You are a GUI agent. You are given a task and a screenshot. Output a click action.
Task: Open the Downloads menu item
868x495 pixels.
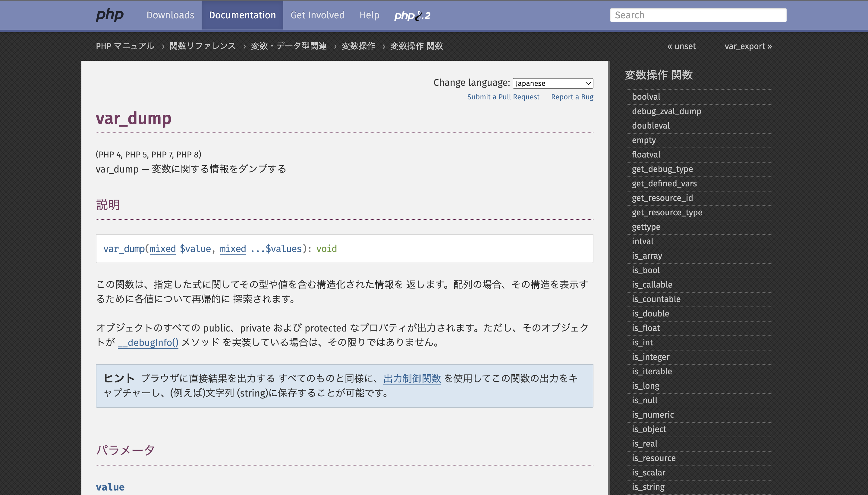tap(171, 15)
